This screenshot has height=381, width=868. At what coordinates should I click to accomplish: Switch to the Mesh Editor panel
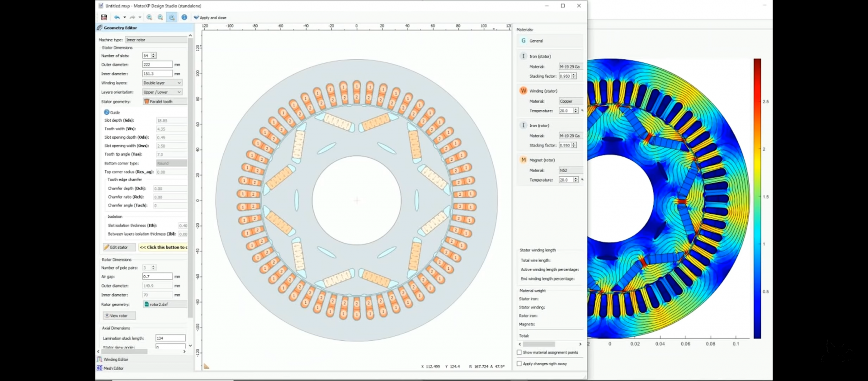[113, 368]
